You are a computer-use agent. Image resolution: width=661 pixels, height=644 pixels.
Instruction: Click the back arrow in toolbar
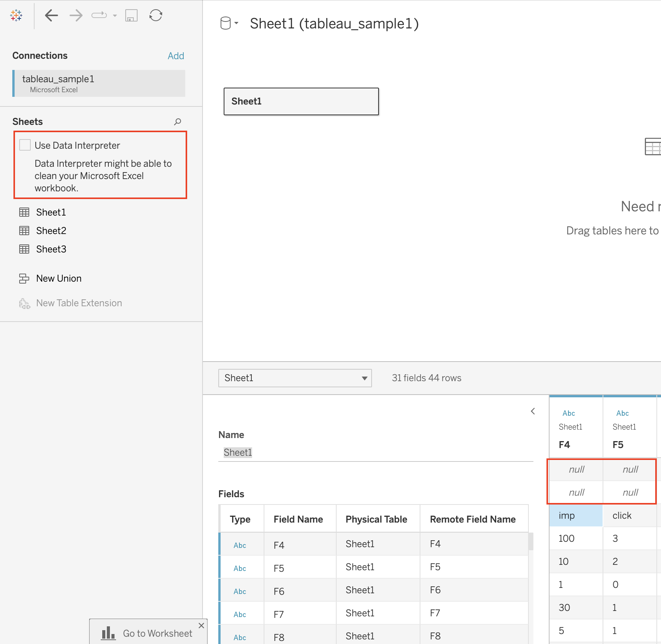click(x=51, y=15)
